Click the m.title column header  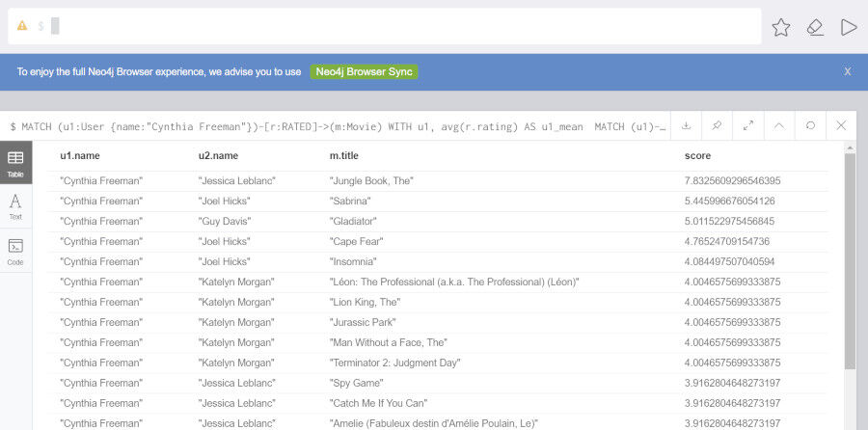coord(343,156)
